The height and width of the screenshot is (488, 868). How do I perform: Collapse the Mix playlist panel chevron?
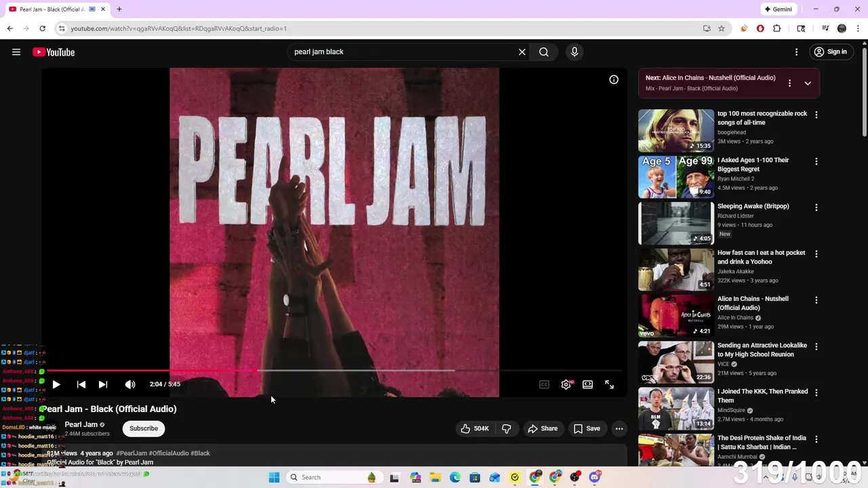(808, 83)
